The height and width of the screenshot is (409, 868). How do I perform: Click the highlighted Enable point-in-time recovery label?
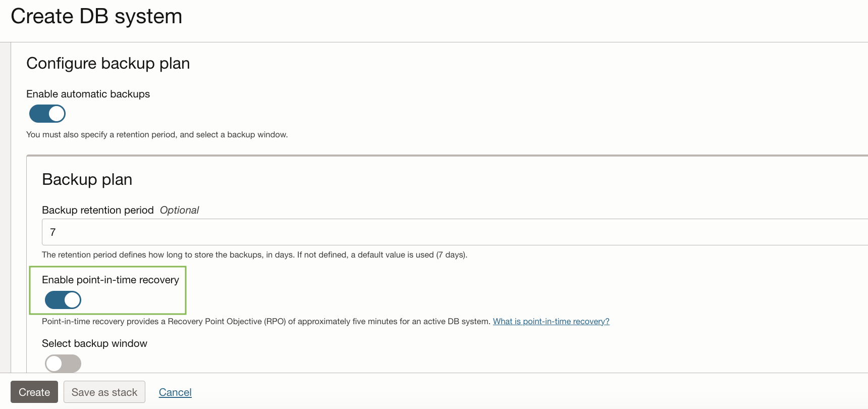coord(110,279)
